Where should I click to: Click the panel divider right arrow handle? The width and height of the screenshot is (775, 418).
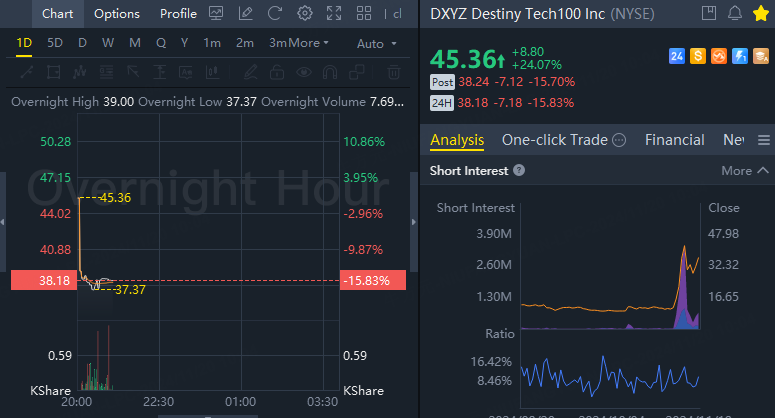[414, 222]
